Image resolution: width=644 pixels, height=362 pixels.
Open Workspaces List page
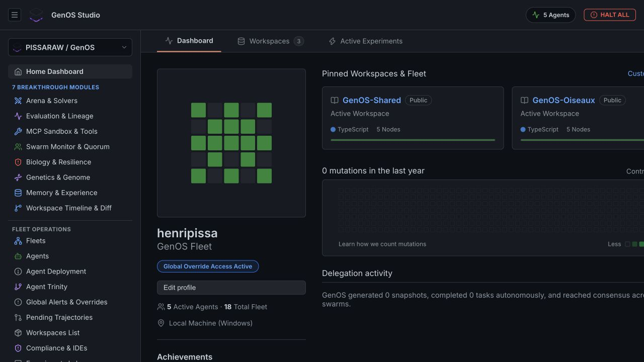point(70,333)
